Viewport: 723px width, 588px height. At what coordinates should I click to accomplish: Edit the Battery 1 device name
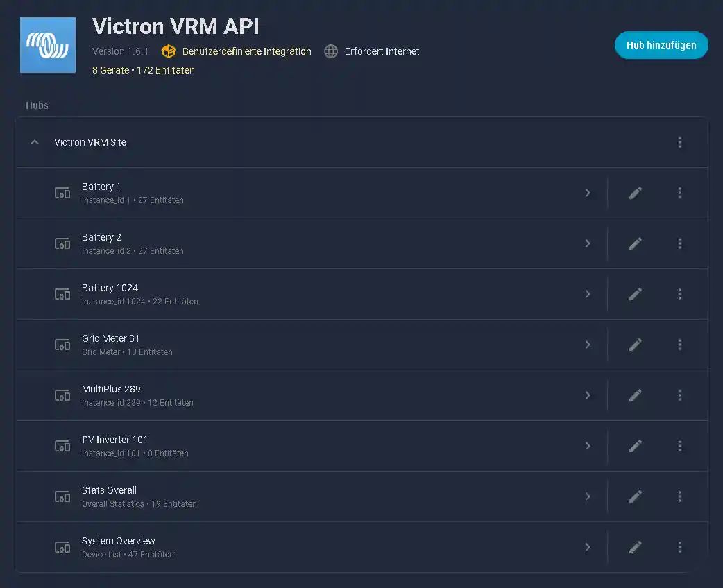[635, 193]
